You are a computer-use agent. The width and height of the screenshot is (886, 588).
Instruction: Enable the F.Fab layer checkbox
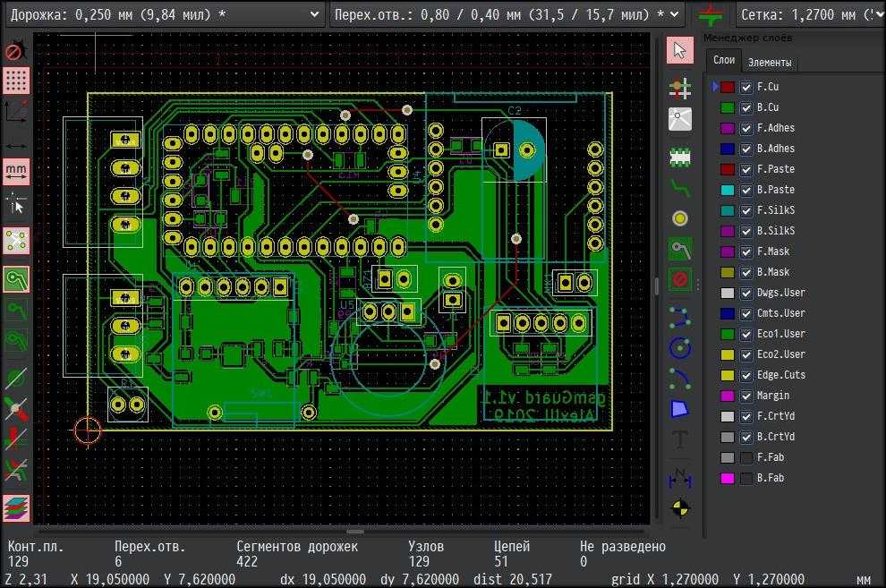pyautogui.click(x=746, y=457)
